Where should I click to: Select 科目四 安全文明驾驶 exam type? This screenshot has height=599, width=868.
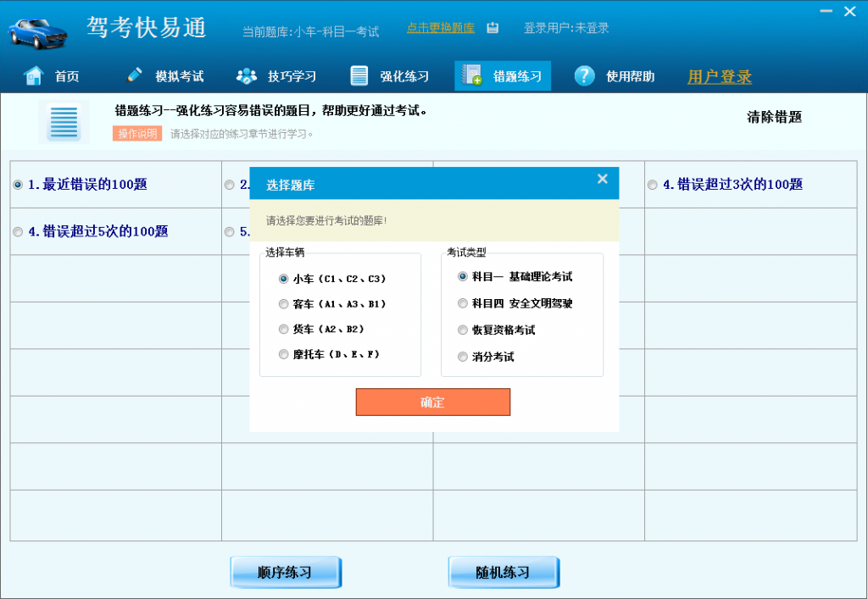[x=463, y=303]
